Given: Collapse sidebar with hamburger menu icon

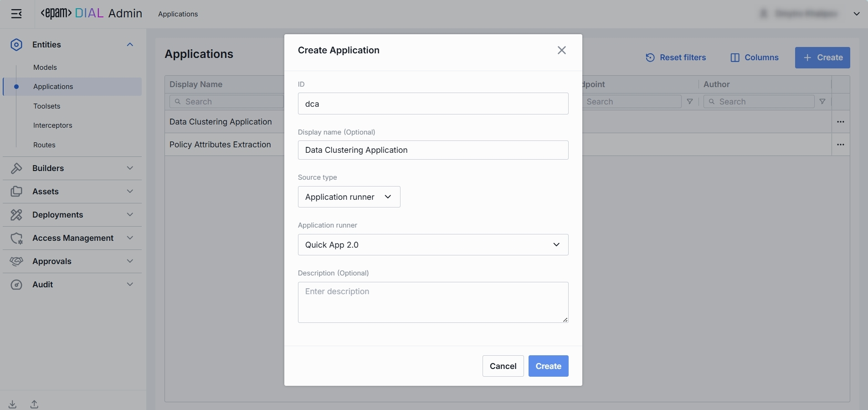Looking at the screenshot, I should (16, 14).
